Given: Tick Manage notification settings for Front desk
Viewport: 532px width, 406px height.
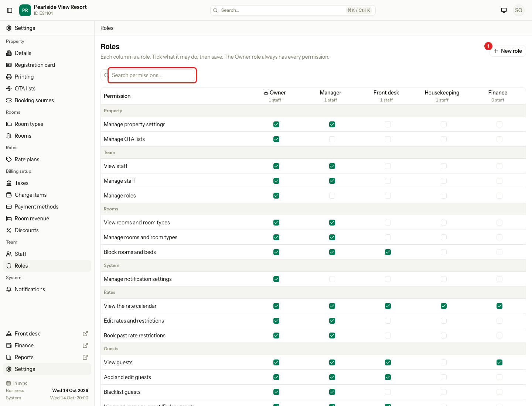Looking at the screenshot, I should coord(388,279).
